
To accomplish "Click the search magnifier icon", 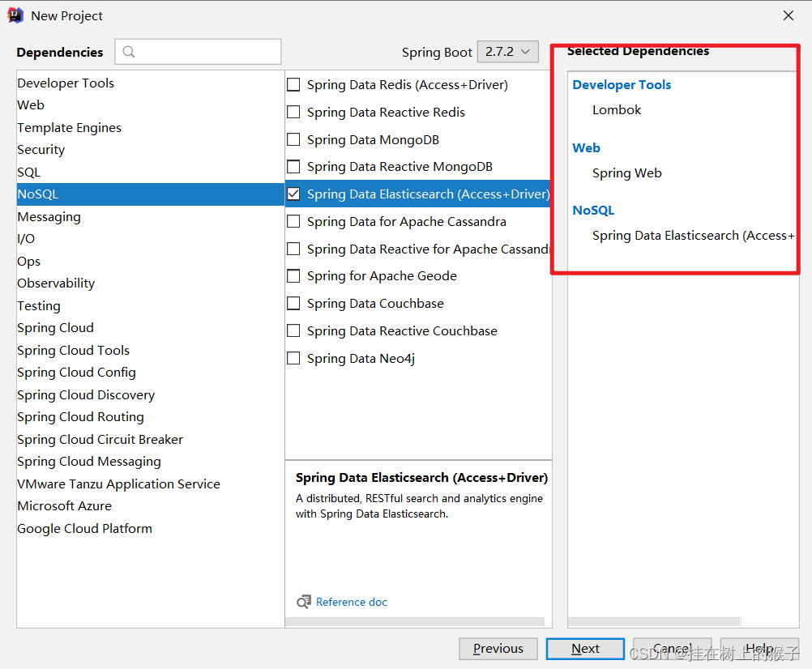I will click(x=128, y=52).
